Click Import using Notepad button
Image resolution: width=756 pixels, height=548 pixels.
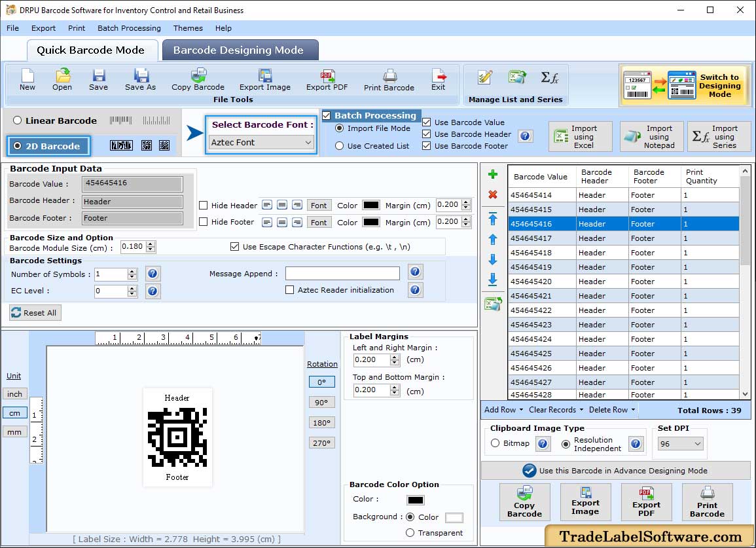point(652,137)
